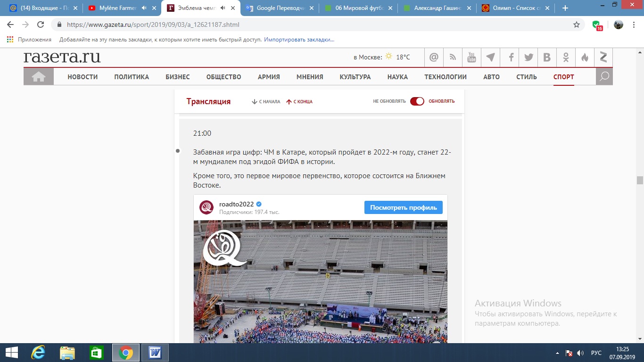Viewport: 644px width, 362px height.
Task: Open Chrome three-dot menu
Action: point(634,25)
